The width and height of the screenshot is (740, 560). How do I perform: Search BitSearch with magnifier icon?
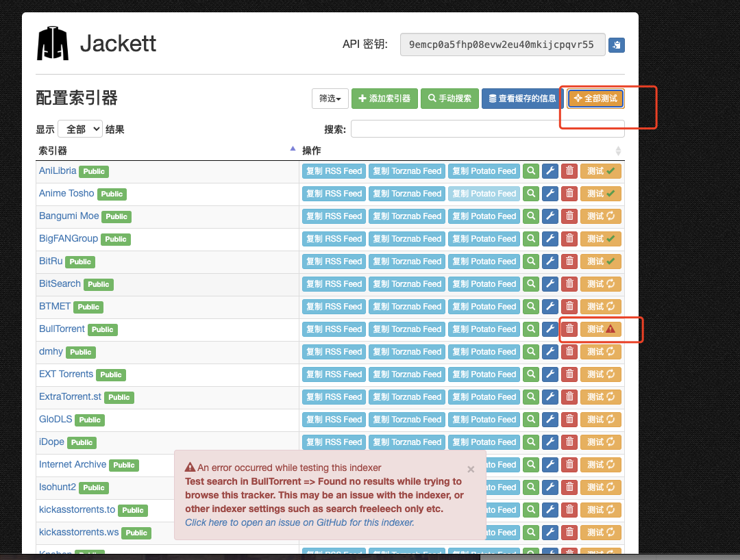[531, 284]
